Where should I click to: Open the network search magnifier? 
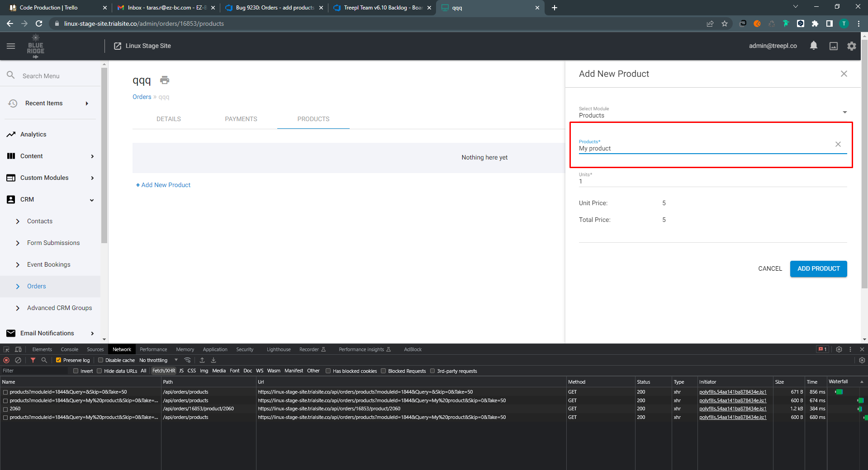coord(44,360)
